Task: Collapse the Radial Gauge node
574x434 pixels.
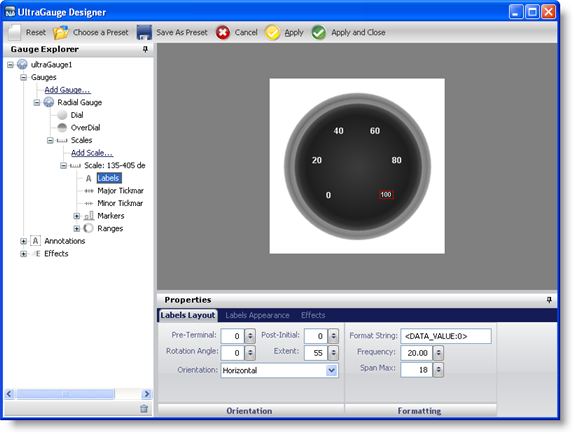Action: pos(37,102)
